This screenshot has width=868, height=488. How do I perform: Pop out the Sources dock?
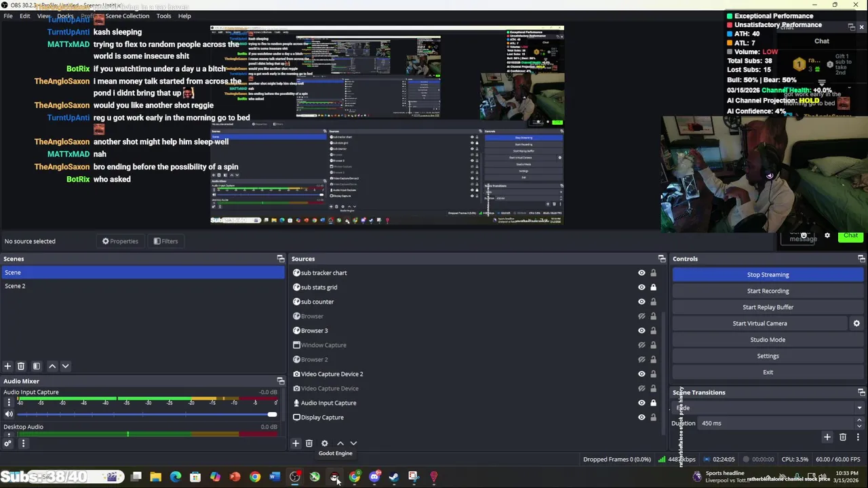click(x=662, y=259)
